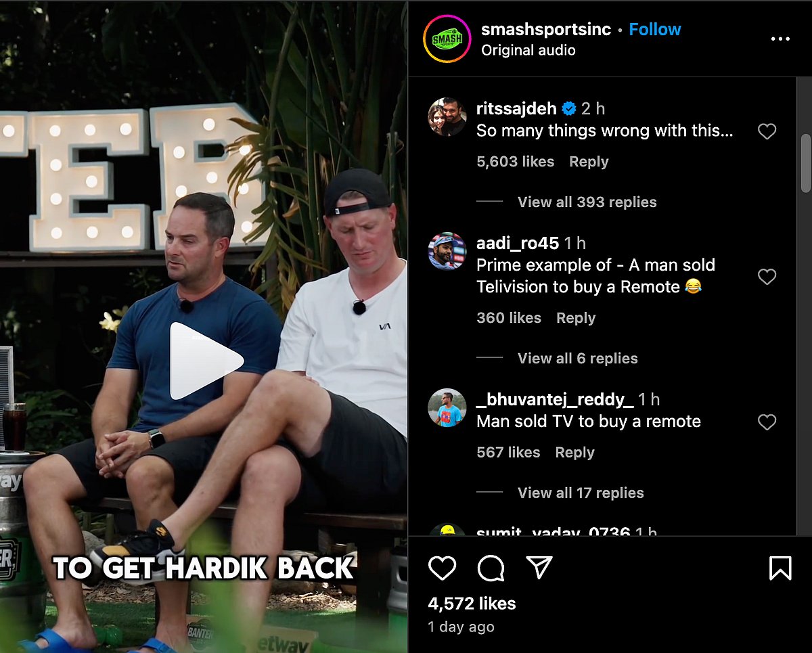Like the post with heart icon below comments
Viewport: 812px width, 653px height.
pos(443,568)
